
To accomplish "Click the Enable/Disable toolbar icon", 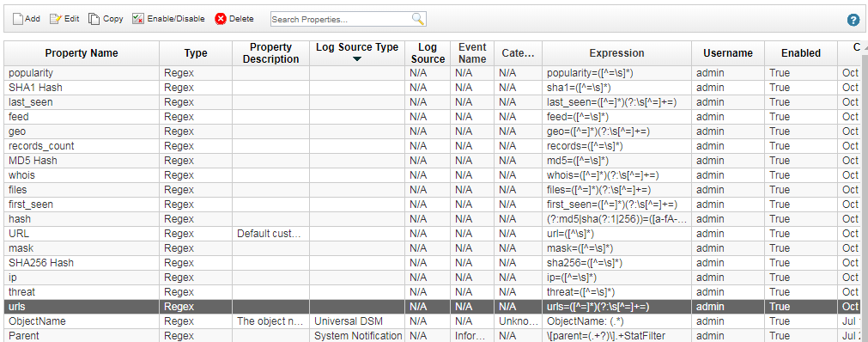I will point(138,19).
